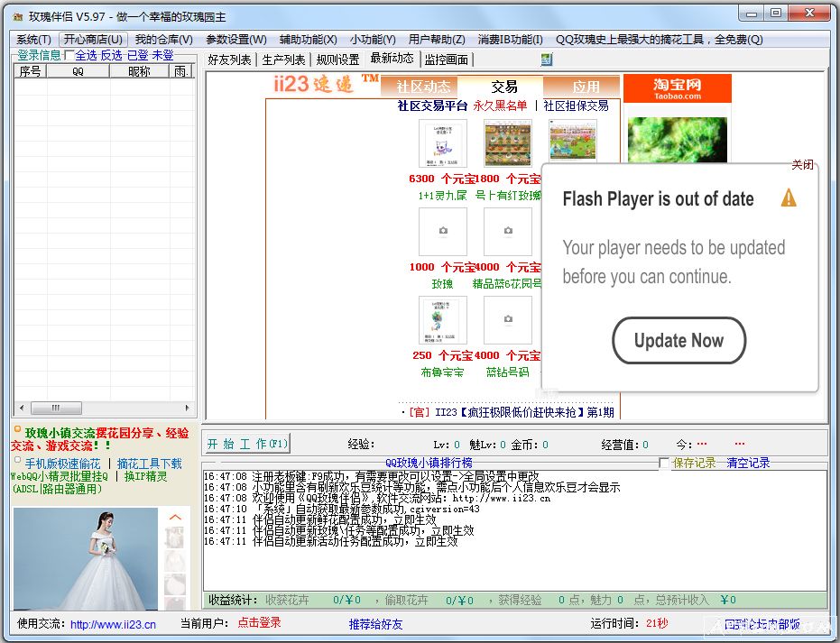Click the green plant Taobao ad image
The image size is (840, 643).
click(x=677, y=139)
